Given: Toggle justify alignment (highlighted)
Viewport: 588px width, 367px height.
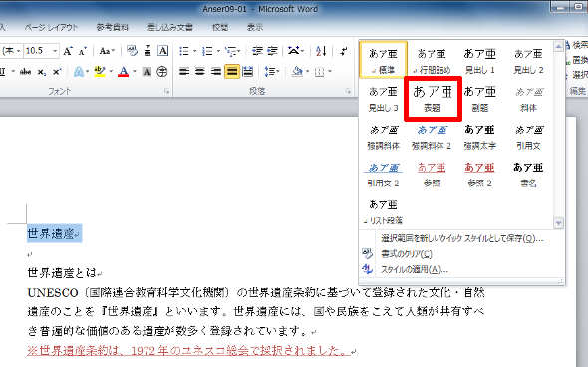Looking at the screenshot, I should [232, 71].
